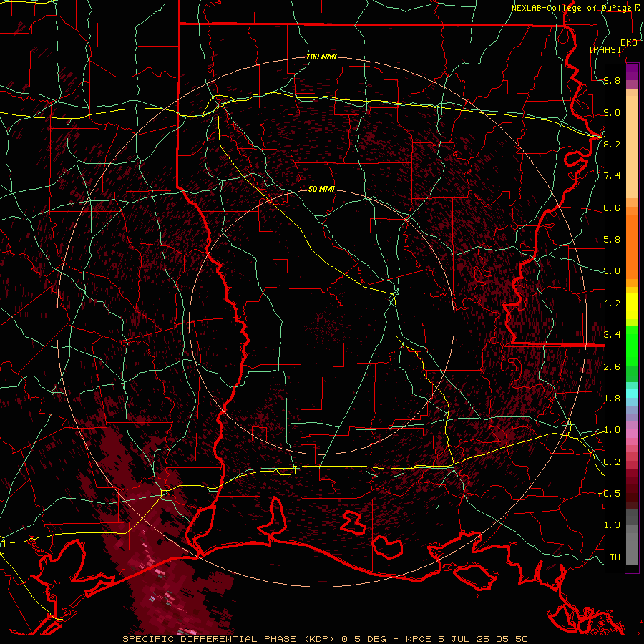This screenshot has height=644, width=644.
Task: Click the DKD label above the color scale
Action: click(629, 43)
